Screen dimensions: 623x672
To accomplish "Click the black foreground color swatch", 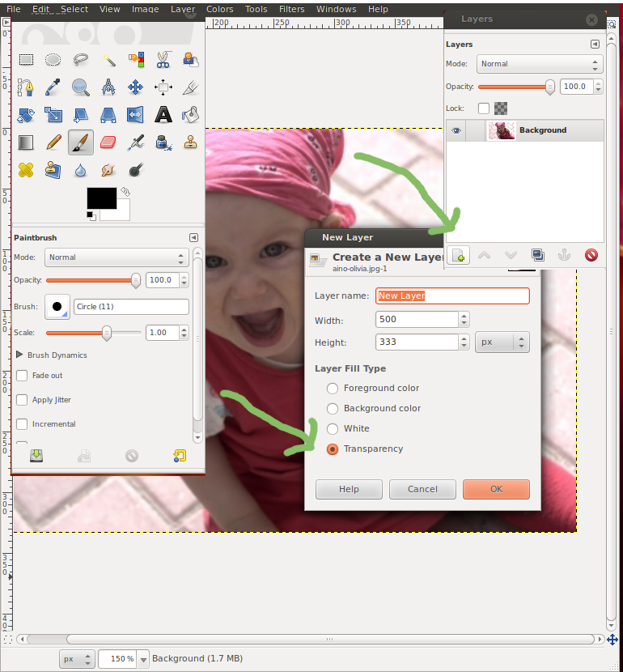I will pos(100,197).
